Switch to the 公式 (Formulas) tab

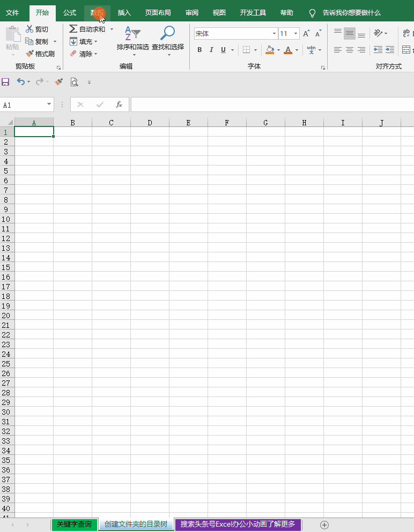70,12
